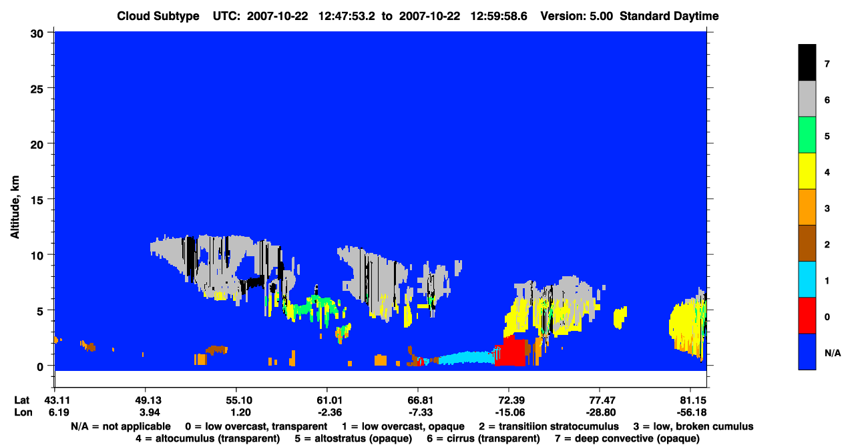Click the blue N/A color swatch
The height and width of the screenshot is (445, 868).
pos(807,351)
